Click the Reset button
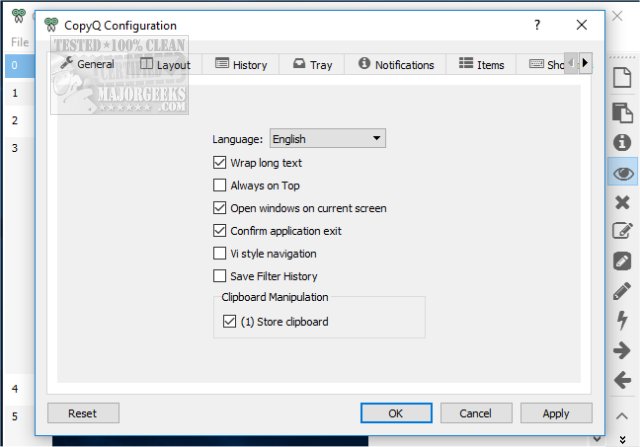 click(83, 413)
